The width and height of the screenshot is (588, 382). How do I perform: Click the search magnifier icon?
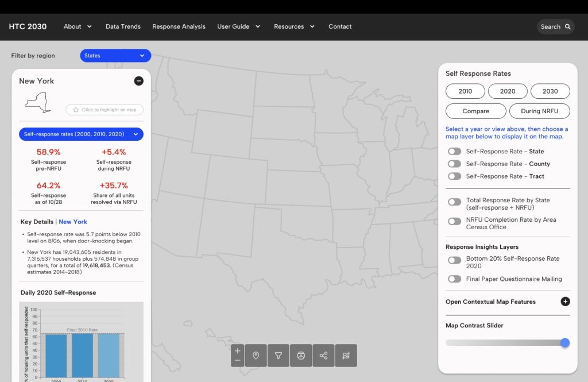568,26
